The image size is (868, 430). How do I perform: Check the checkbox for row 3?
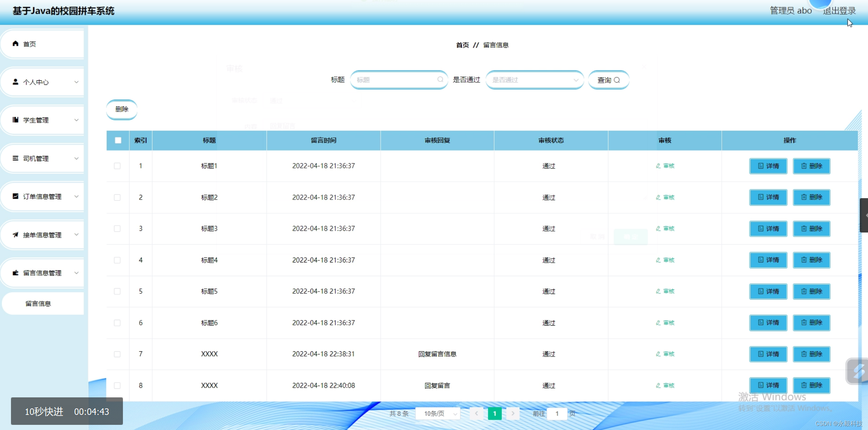tap(117, 229)
